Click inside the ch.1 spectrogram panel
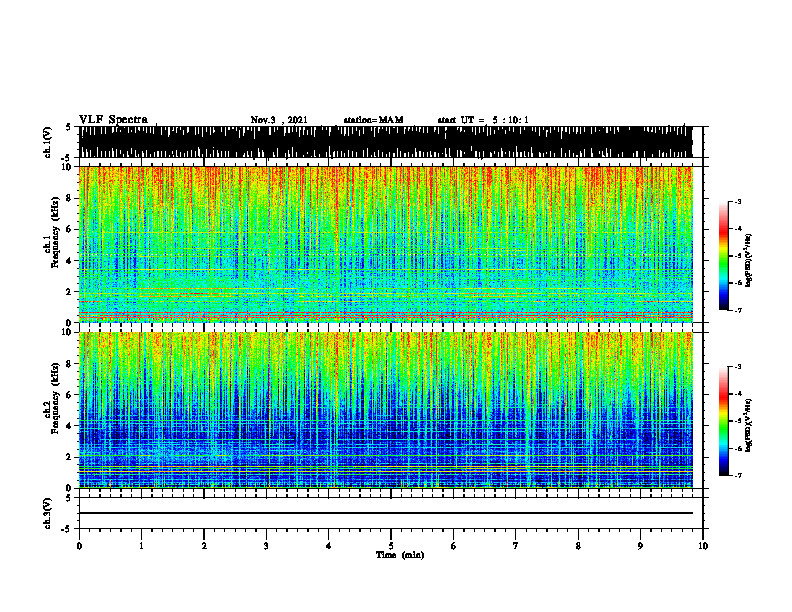 click(385, 244)
